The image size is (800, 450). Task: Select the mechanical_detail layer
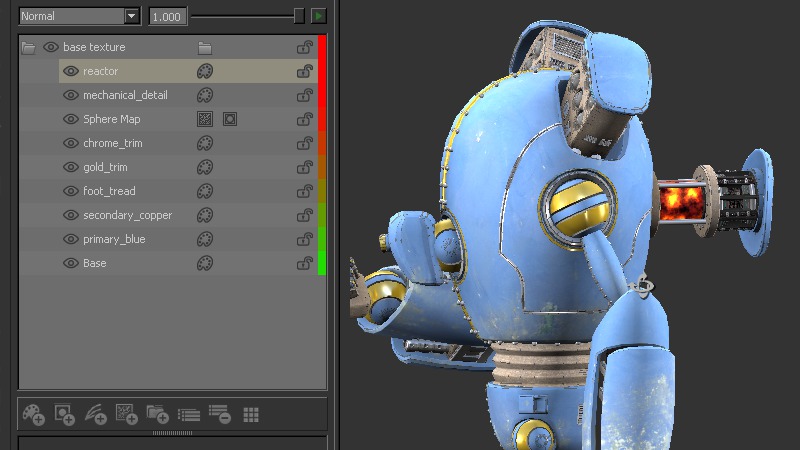click(x=125, y=95)
